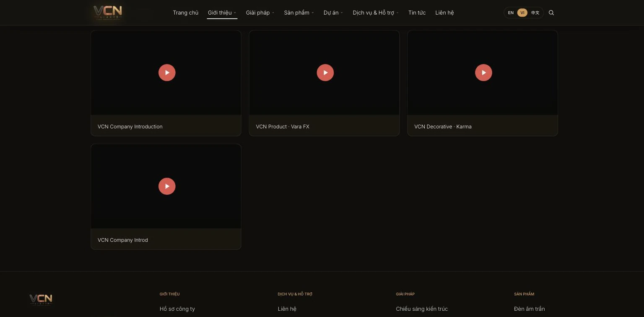Click the VCN logo in the header

click(x=108, y=13)
